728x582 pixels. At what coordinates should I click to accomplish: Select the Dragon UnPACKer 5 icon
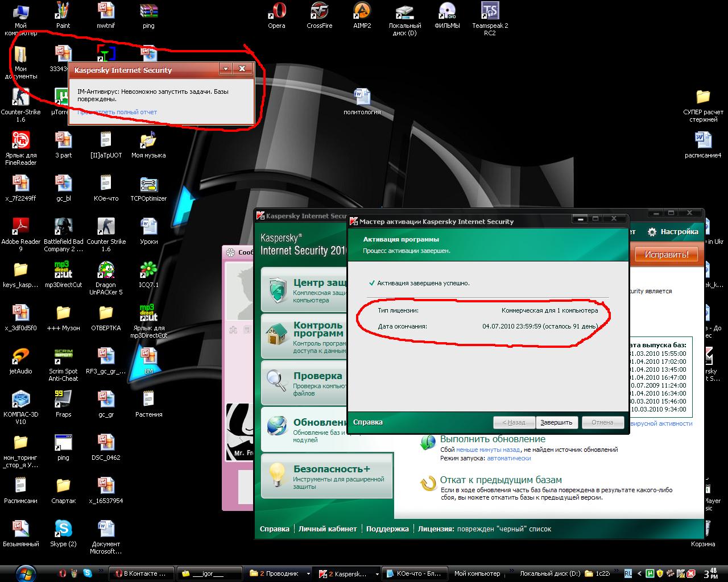point(106,278)
